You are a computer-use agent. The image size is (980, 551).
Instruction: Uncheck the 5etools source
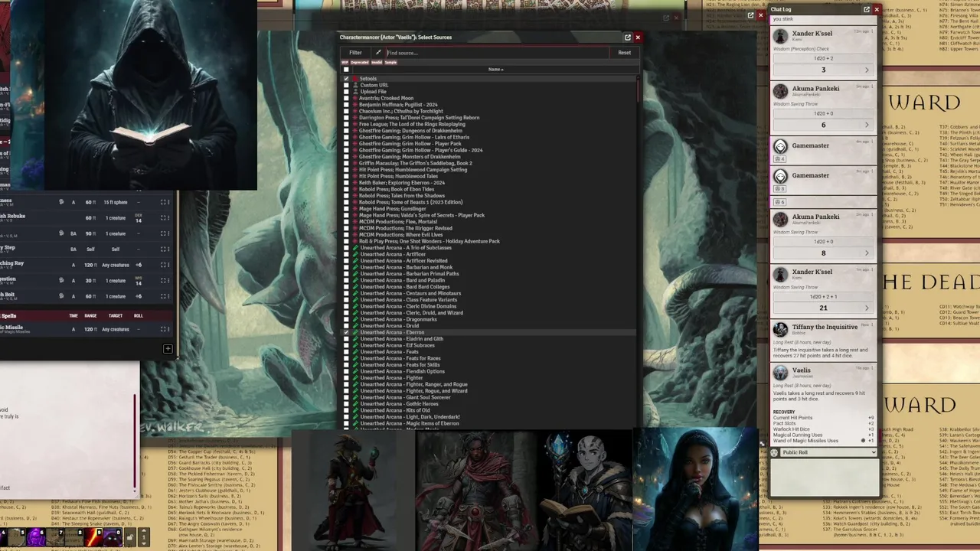(x=346, y=79)
